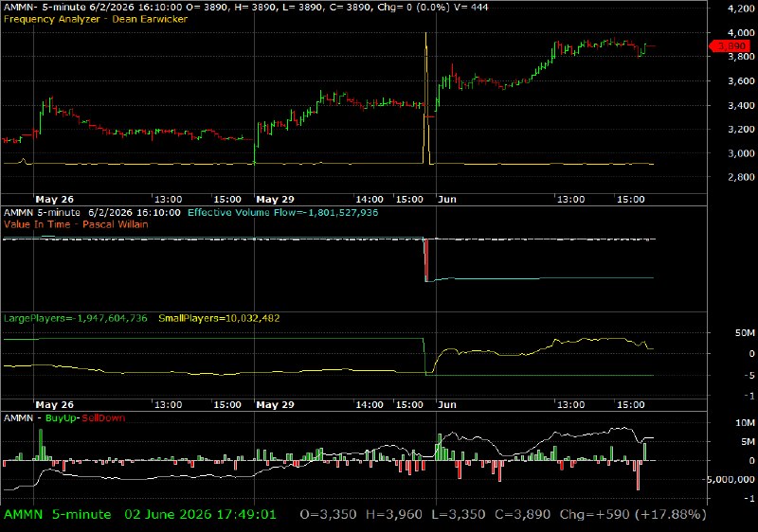Click the '02 June 2026 17:49:01' timestamp
Screen dimensions: 758x532
point(200,515)
